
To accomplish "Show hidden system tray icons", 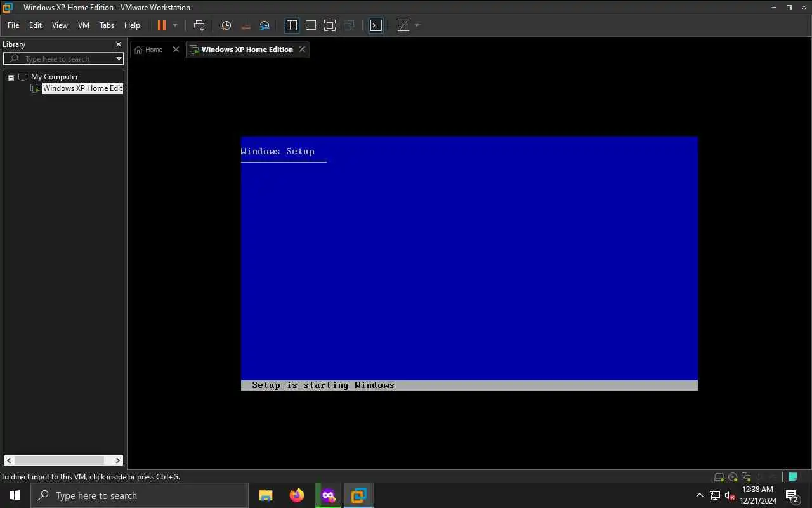I will [x=700, y=495].
